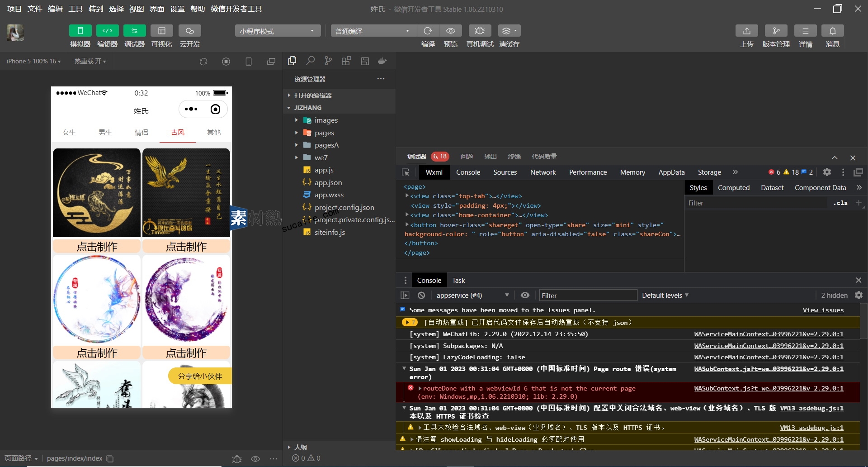Screen dimensions: 868x467
Task: Toggle the .cls class editor
Action: [840, 203]
